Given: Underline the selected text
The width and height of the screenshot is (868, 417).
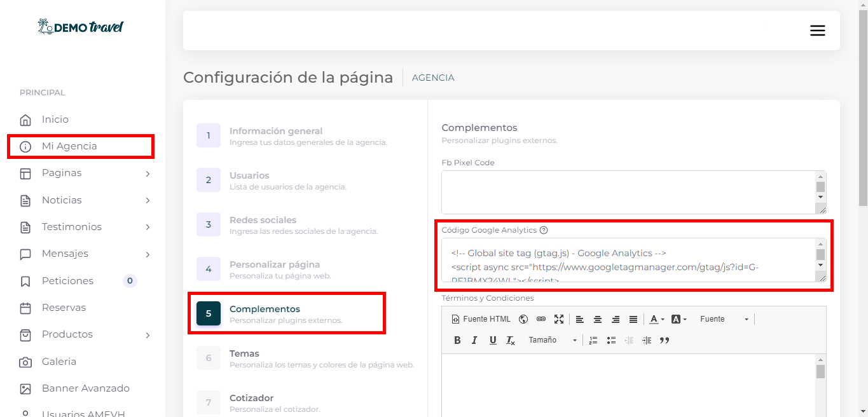Looking at the screenshot, I should point(493,340).
